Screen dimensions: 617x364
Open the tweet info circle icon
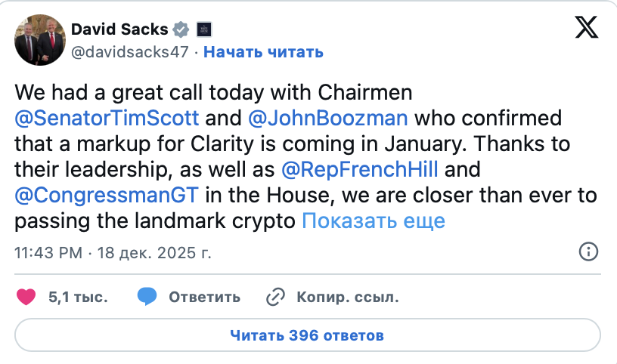click(x=588, y=251)
